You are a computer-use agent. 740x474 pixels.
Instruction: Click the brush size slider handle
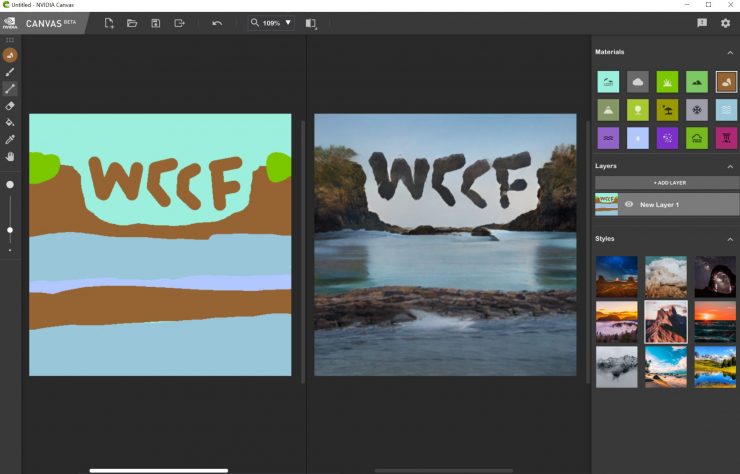pyautogui.click(x=10, y=230)
